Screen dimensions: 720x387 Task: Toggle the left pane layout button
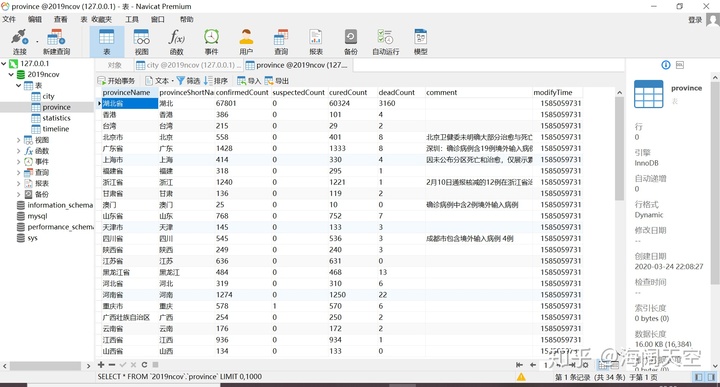(x=698, y=377)
